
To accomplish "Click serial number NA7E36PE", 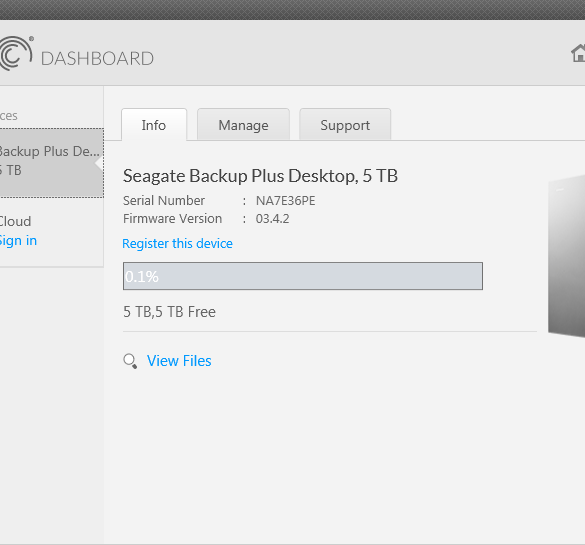I will point(285,201).
